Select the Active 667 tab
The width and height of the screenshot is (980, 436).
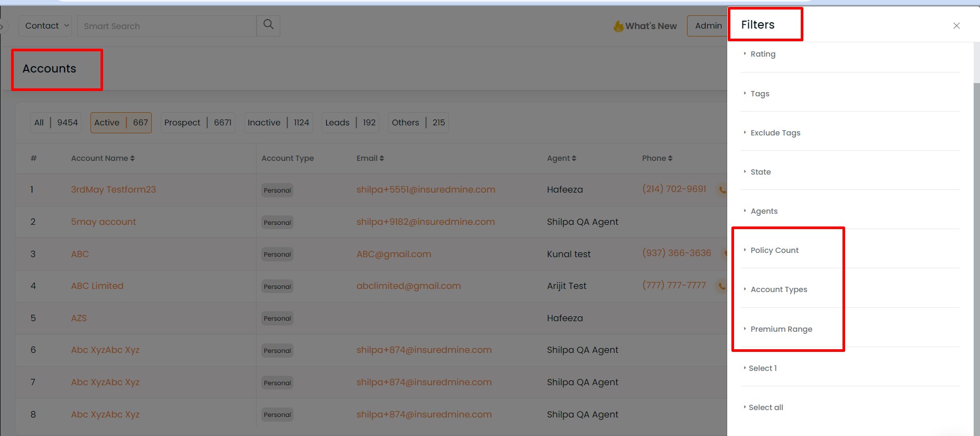121,123
